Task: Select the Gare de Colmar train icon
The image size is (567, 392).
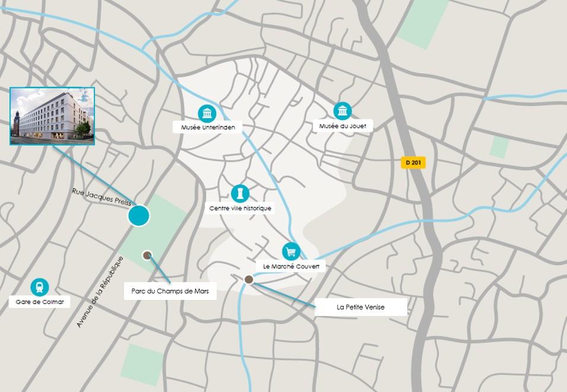Action: (40, 287)
